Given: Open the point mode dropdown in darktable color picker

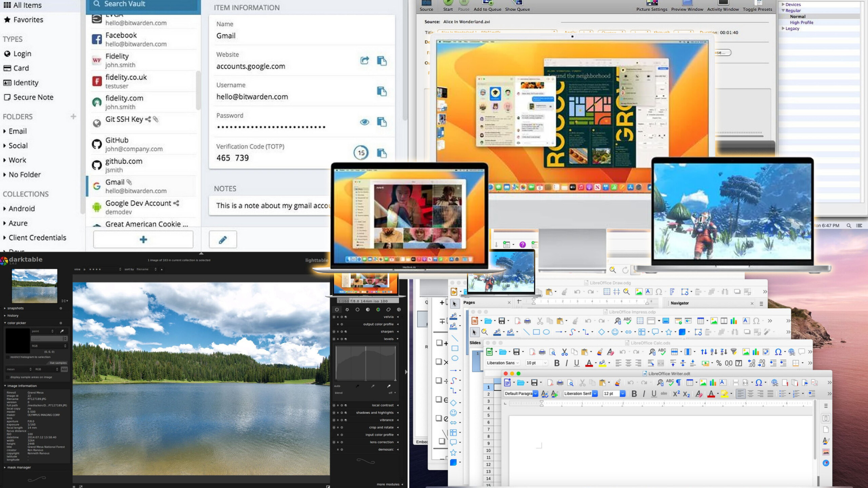Looking at the screenshot, I should [43, 331].
